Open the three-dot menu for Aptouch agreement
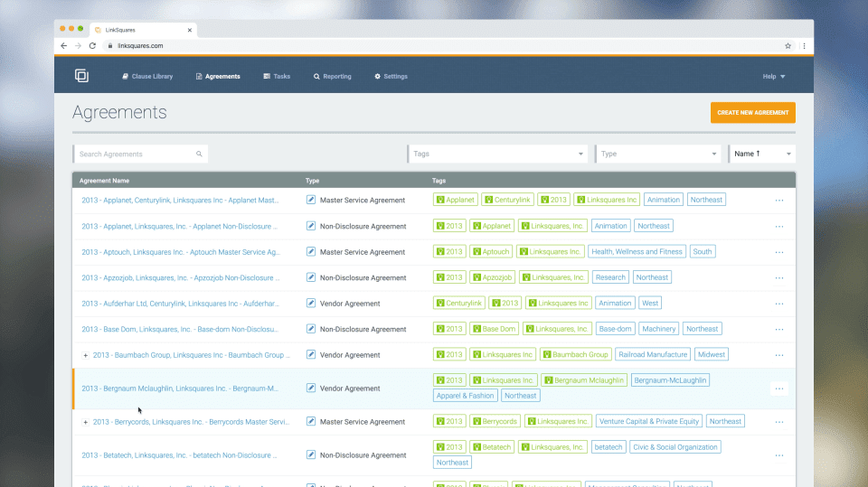 click(778, 252)
